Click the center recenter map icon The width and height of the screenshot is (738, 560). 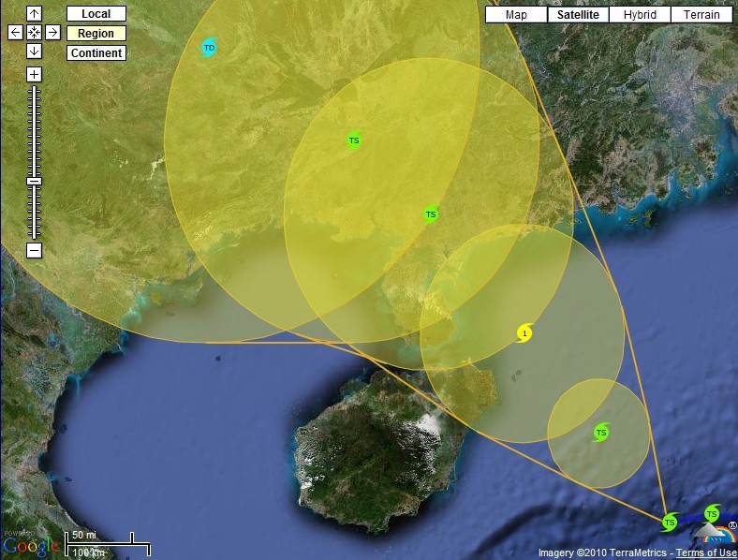(34, 33)
